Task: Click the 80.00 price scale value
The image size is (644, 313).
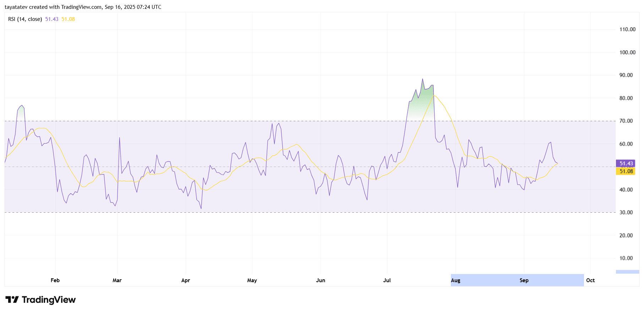Action: (626, 98)
